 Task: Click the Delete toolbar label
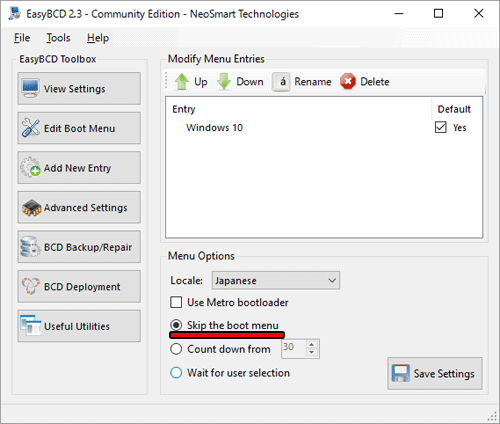(375, 82)
